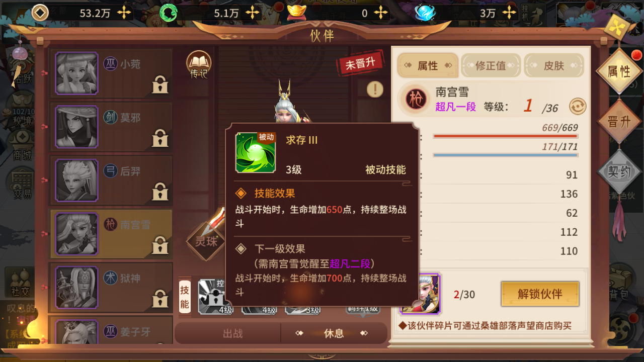This screenshot has width=644, height=362.
Task: Click the 解锁伙伴 unlock button
Action: 540,294
